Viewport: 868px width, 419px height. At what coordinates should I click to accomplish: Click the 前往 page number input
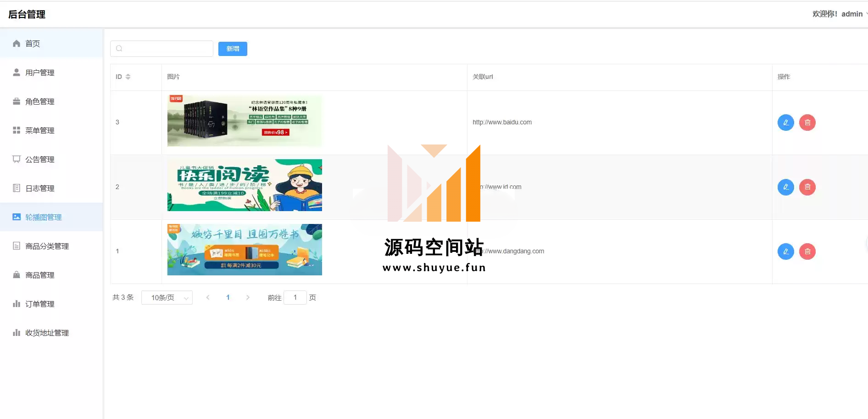tap(295, 297)
